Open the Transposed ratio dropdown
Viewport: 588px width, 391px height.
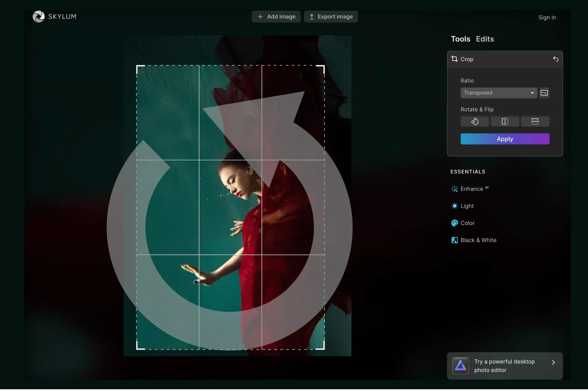pyautogui.click(x=499, y=93)
